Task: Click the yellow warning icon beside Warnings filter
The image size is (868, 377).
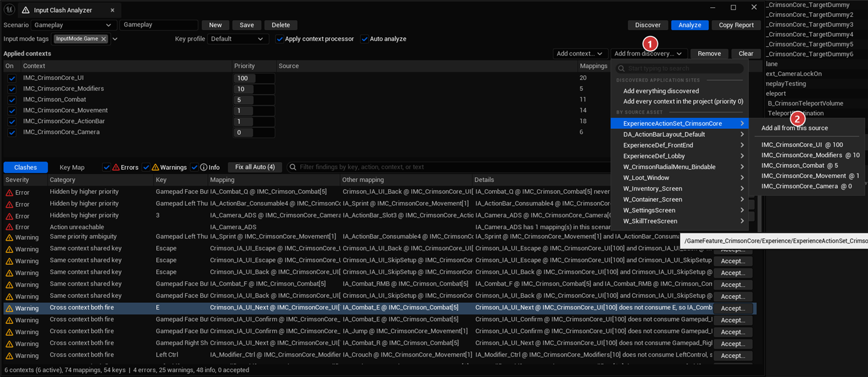Action: tap(156, 167)
